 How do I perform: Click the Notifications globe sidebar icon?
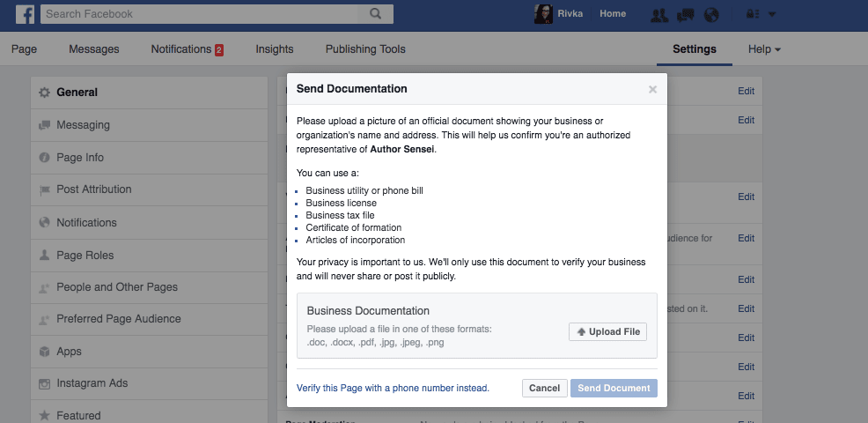[x=44, y=222]
